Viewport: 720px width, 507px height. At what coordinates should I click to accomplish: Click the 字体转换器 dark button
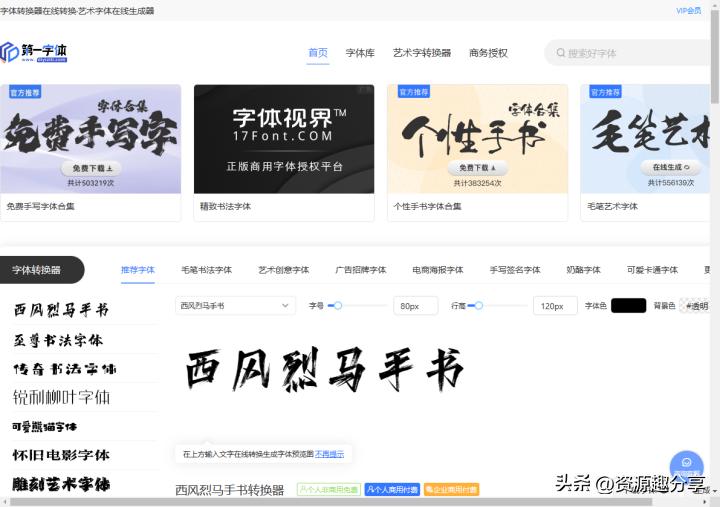pos(42,270)
